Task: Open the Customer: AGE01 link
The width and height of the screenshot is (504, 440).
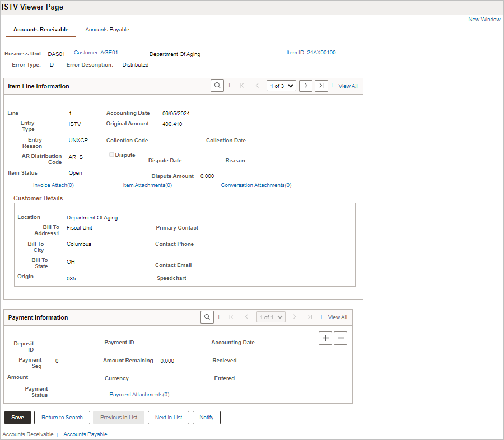Action: pos(96,53)
